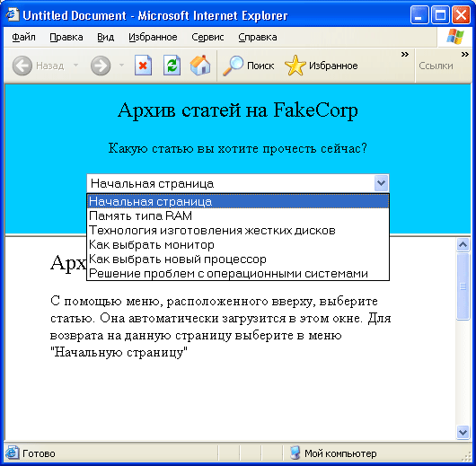Click the article select dropdown arrow
This screenshot has height=466, width=476.
pos(381,183)
